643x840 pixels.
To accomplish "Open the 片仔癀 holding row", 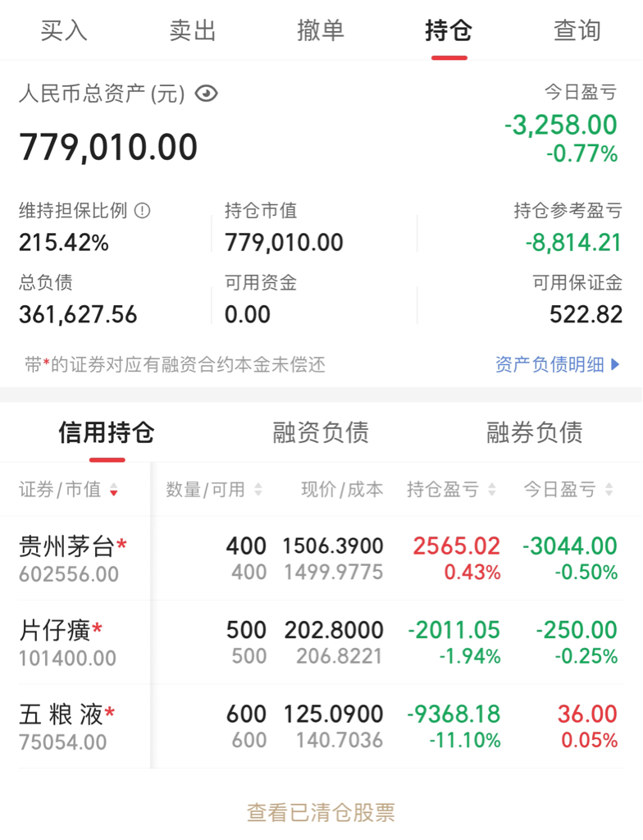I will [x=321, y=642].
